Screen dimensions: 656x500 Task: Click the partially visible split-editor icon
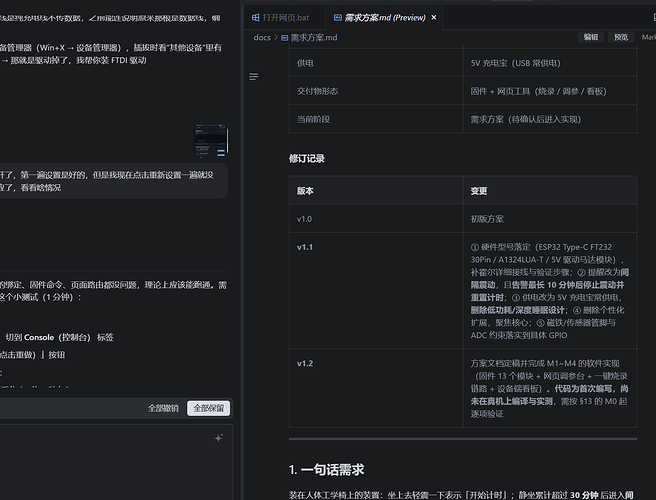click(x=654, y=17)
